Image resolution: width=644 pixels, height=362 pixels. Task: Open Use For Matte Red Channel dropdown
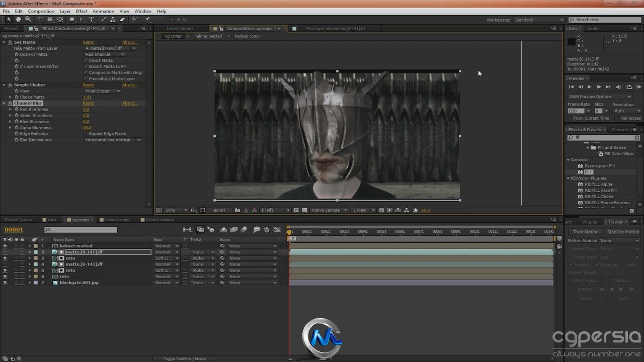(x=104, y=54)
